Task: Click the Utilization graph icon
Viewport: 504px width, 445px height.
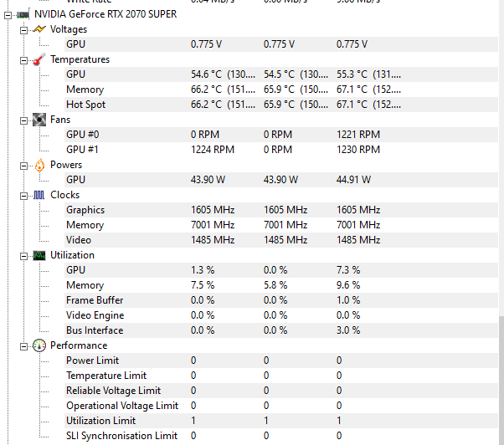Action: 39,256
